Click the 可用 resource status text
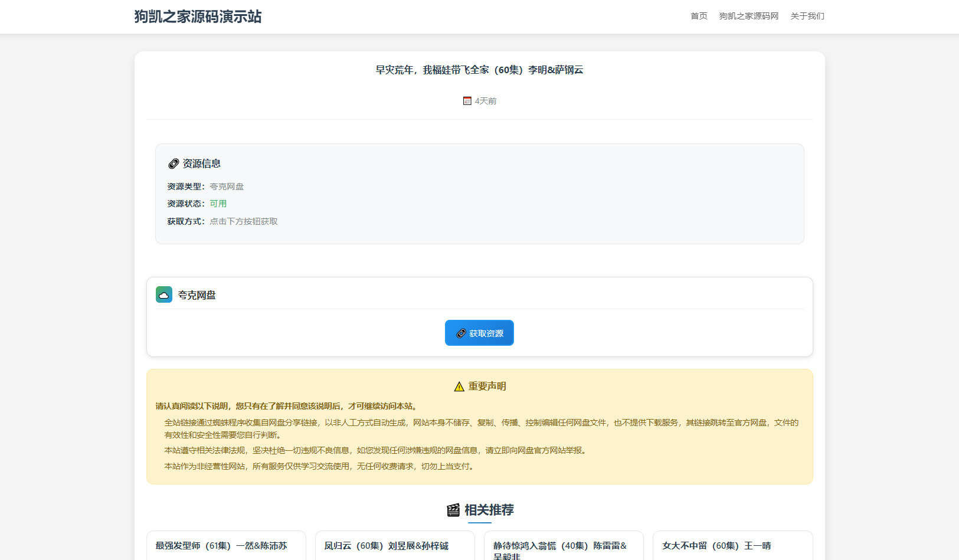The image size is (959, 560). pyautogui.click(x=218, y=204)
